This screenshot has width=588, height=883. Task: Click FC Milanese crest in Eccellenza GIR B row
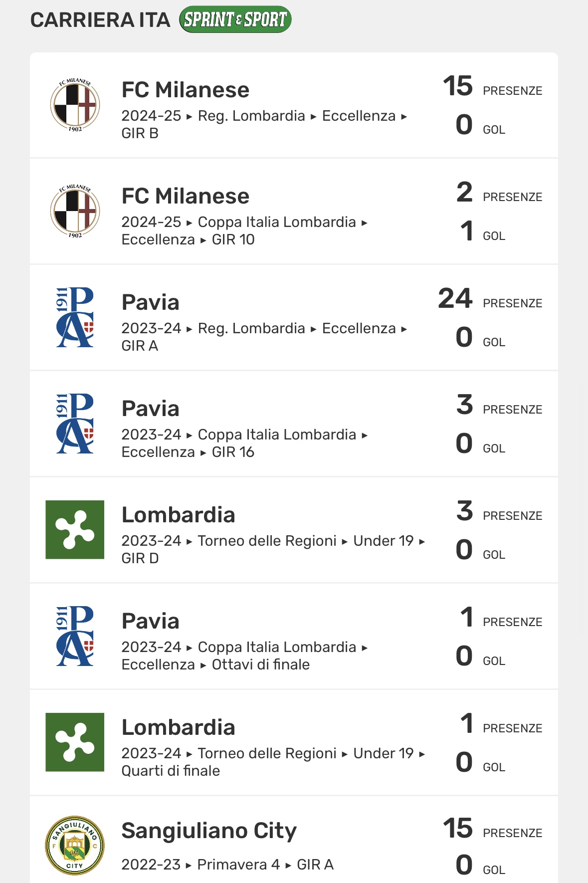tap(75, 105)
